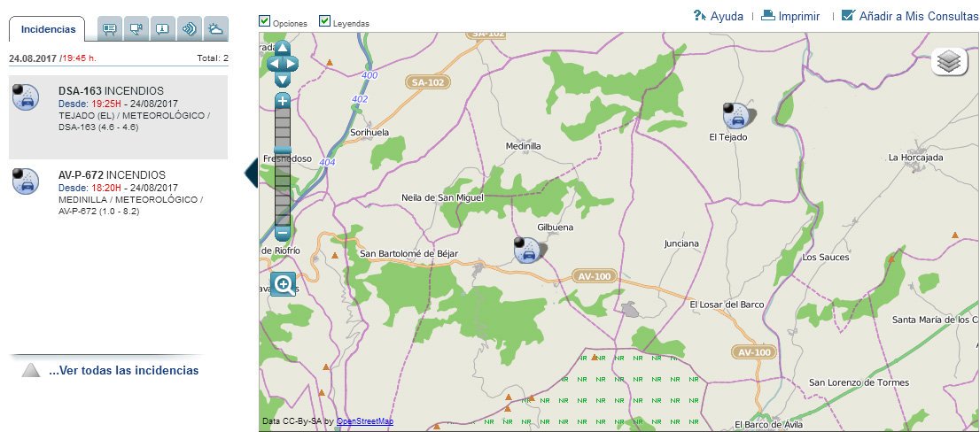Click the Medinilla map label
Viewport: 980px width, 432px height.
tap(523, 146)
